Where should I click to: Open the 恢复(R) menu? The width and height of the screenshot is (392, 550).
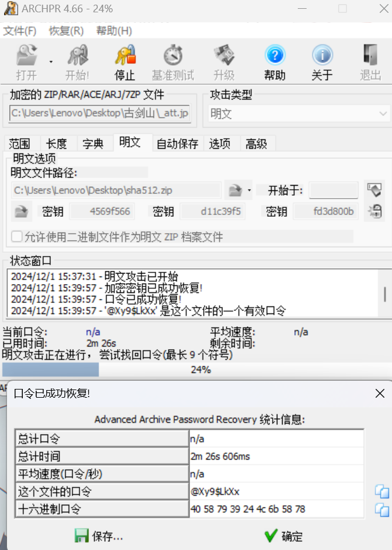click(66, 31)
